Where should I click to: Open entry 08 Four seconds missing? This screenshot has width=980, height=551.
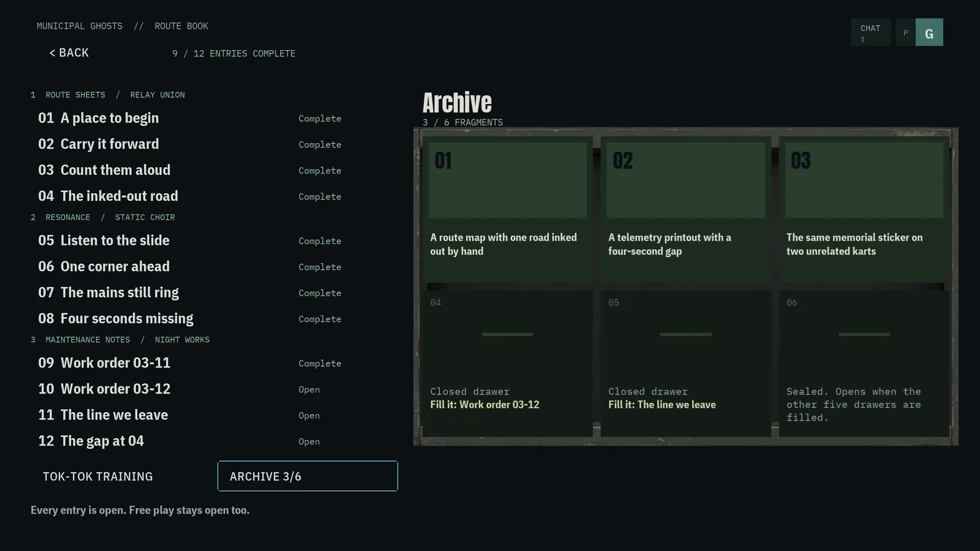click(x=214, y=318)
